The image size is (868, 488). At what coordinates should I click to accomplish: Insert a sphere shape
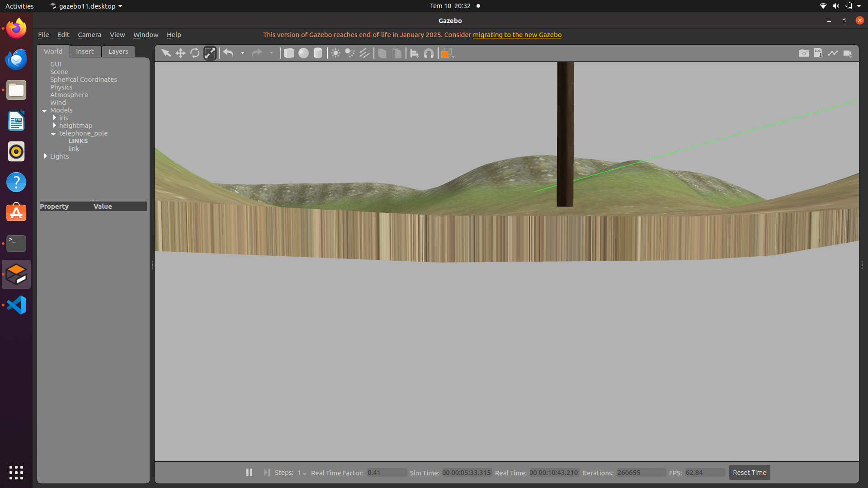pyautogui.click(x=303, y=53)
